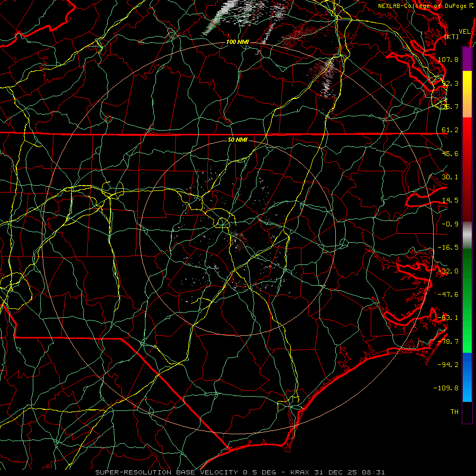Select the -32.0 velocity scale value
Screen dimensions: 476x476
coord(448,271)
